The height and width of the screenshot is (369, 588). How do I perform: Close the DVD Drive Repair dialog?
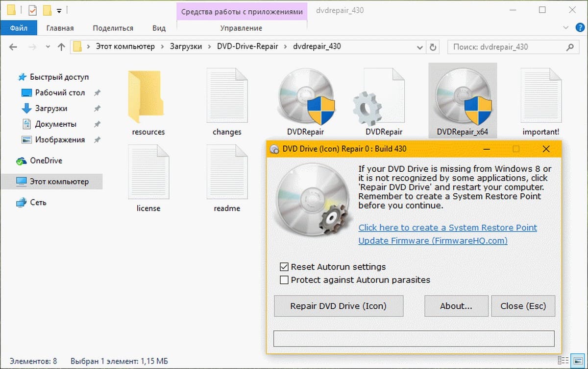coord(546,149)
